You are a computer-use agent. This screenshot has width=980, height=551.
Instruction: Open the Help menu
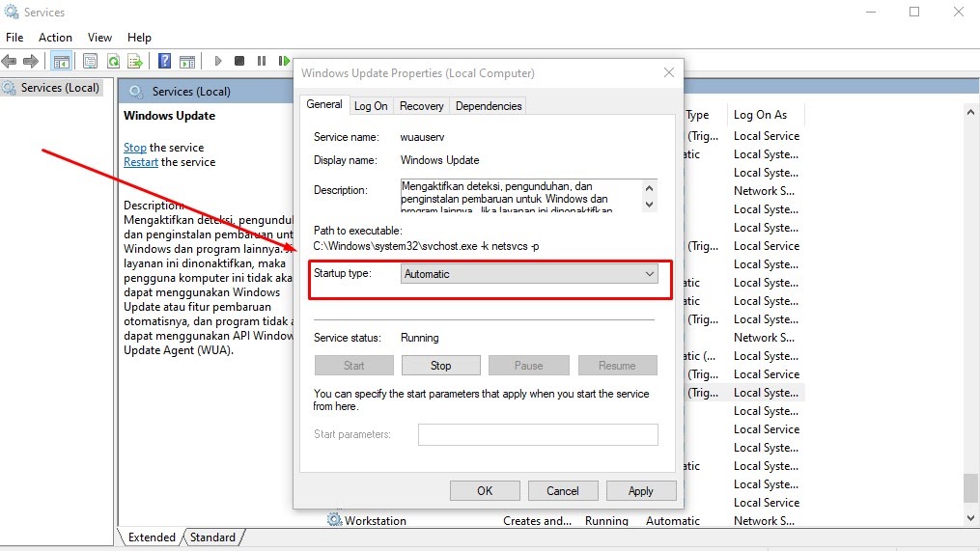click(x=139, y=38)
